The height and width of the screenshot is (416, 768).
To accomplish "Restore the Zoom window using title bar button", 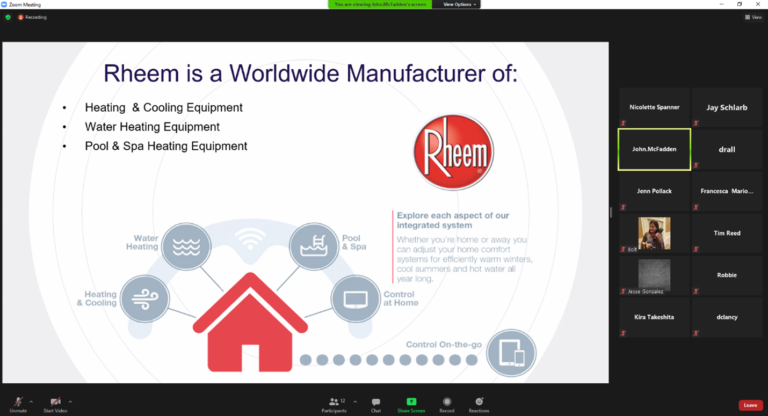I will (x=740, y=4).
